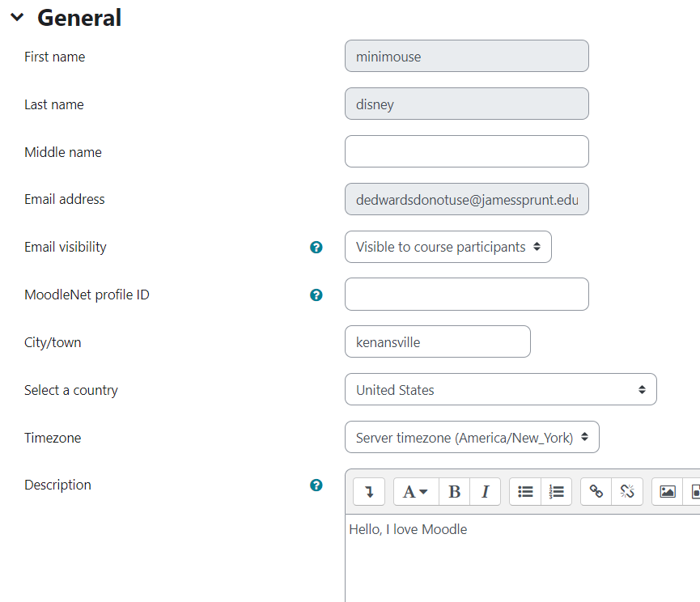Screen dimensions: 700x602
Task: Open the Select a country dropdown
Action: point(500,389)
